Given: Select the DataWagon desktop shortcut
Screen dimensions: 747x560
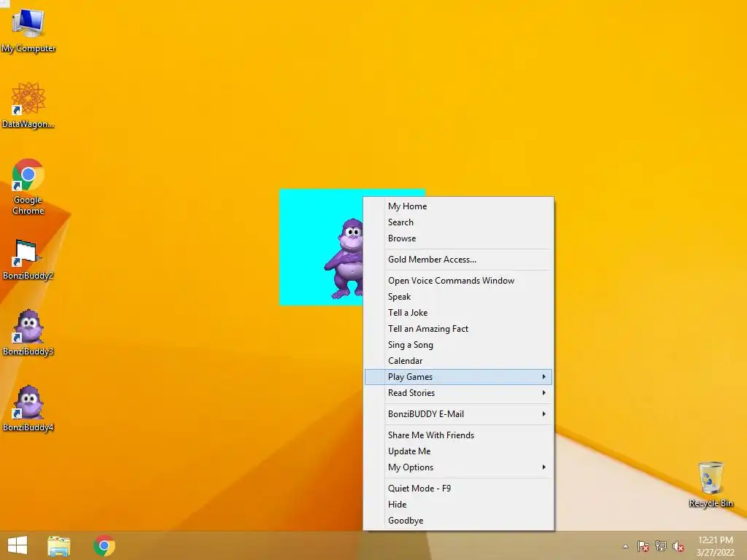Looking at the screenshot, I should pyautogui.click(x=28, y=105).
